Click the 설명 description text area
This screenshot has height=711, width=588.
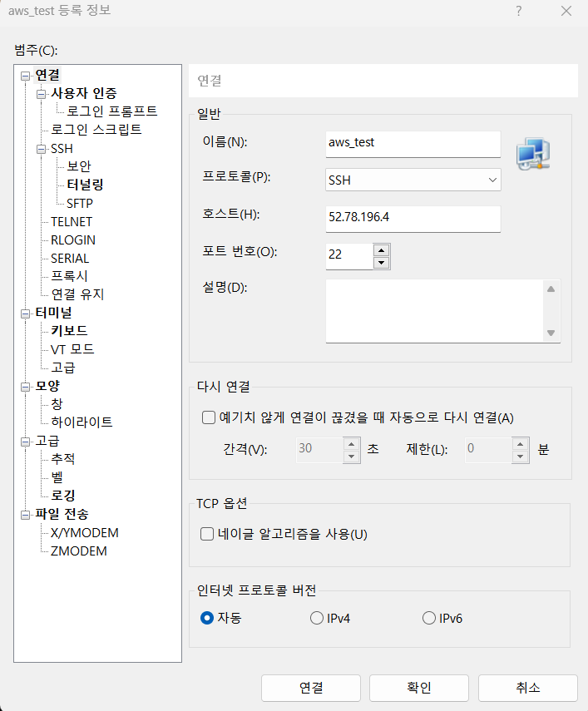click(434, 311)
